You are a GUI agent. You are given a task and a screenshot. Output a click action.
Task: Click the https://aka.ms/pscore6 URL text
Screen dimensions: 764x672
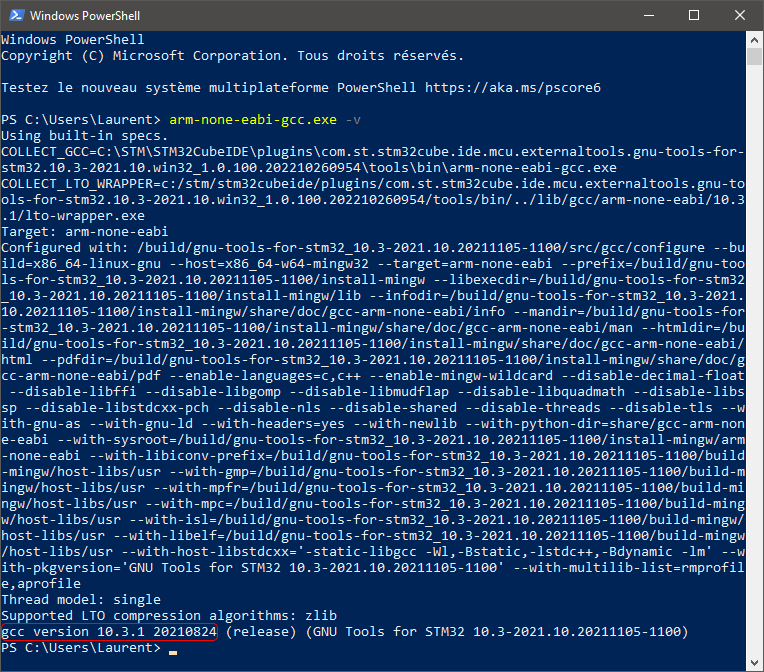513,88
